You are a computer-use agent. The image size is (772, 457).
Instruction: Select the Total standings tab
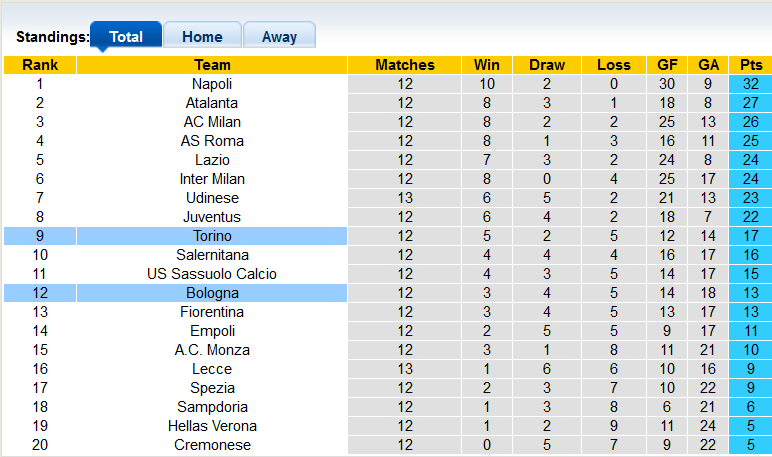126,37
